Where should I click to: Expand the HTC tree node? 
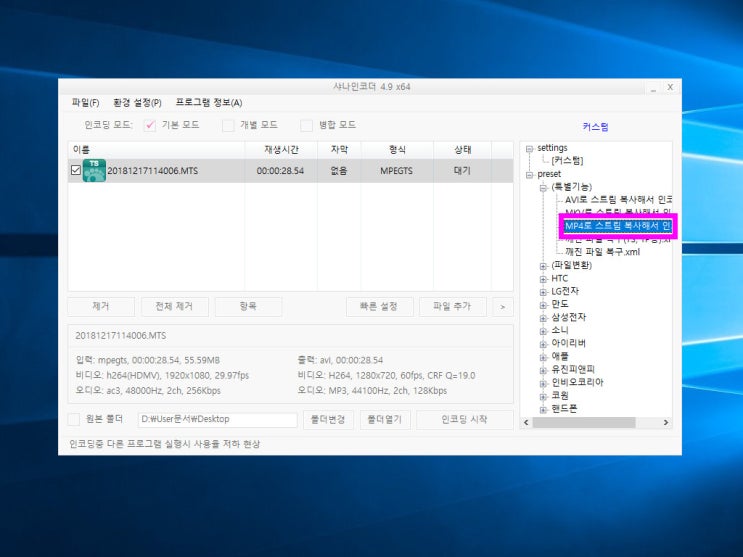pyautogui.click(x=543, y=279)
